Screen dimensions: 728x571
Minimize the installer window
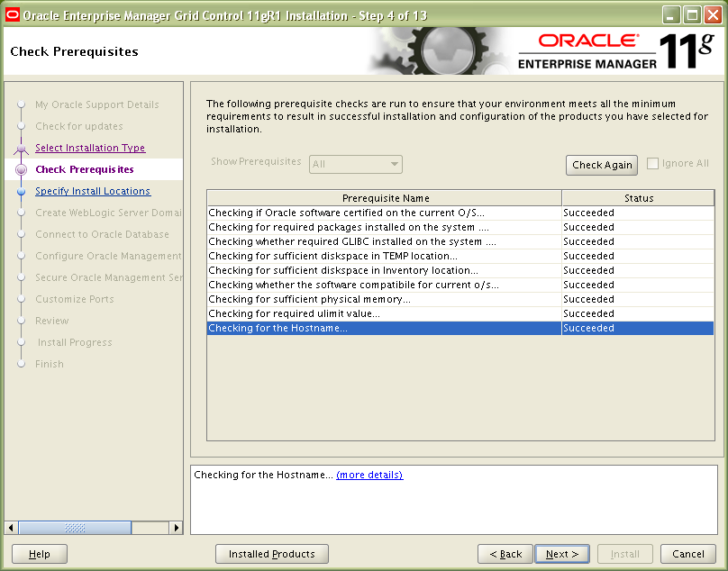(x=671, y=14)
